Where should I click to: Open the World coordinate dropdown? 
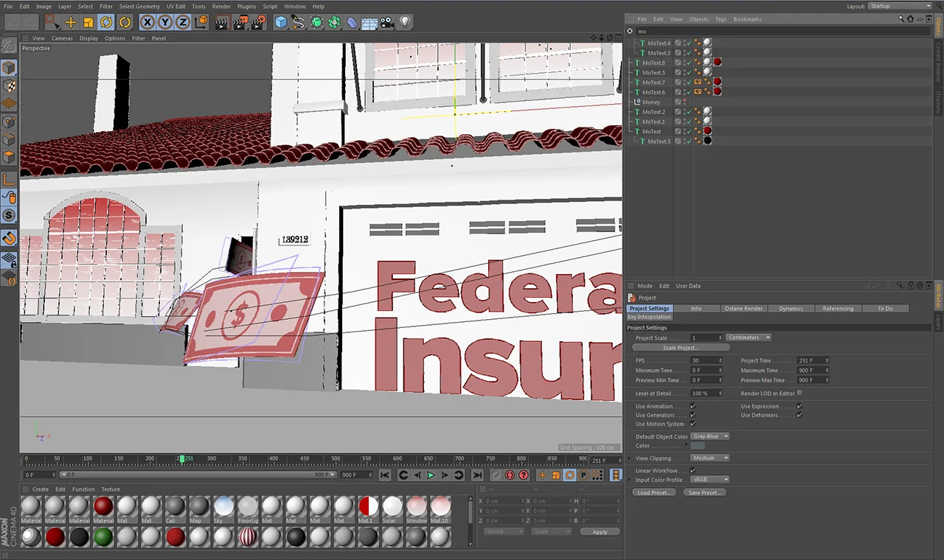coord(504,531)
